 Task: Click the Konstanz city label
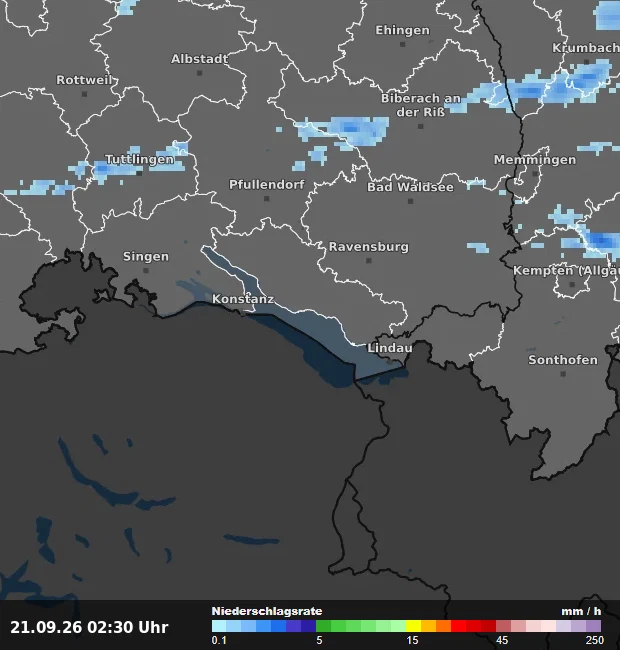[x=243, y=299]
